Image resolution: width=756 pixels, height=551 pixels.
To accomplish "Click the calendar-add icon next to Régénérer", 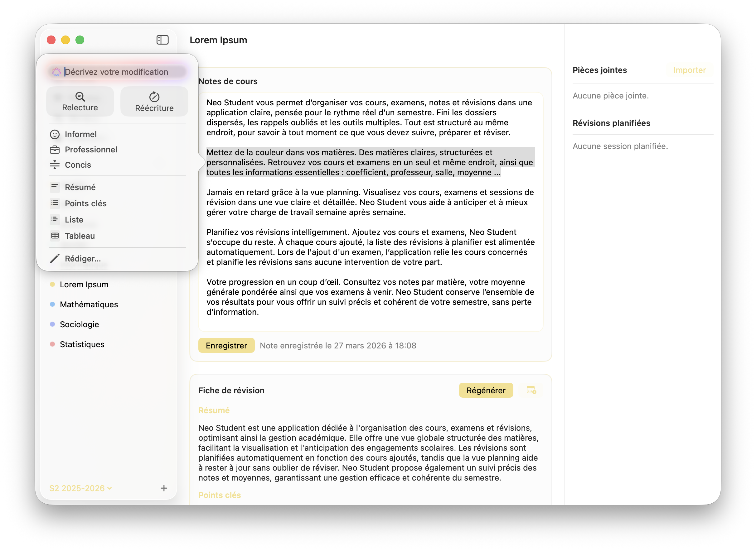I will 531,390.
